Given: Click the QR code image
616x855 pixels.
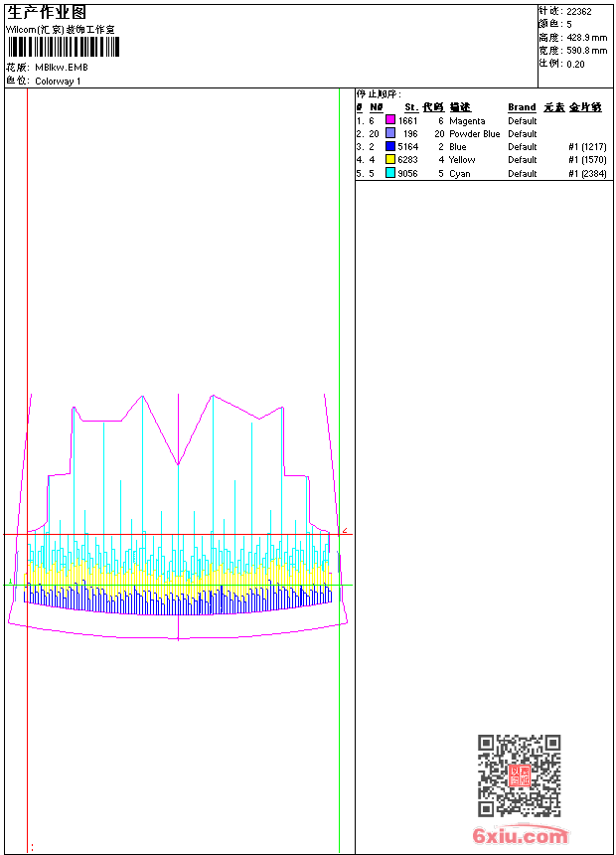Looking at the screenshot, I should [x=519, y=775].
